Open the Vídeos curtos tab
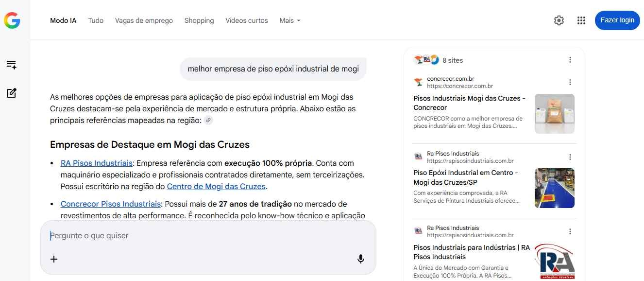The image size is (644, 281). click(x=247, y=20)
